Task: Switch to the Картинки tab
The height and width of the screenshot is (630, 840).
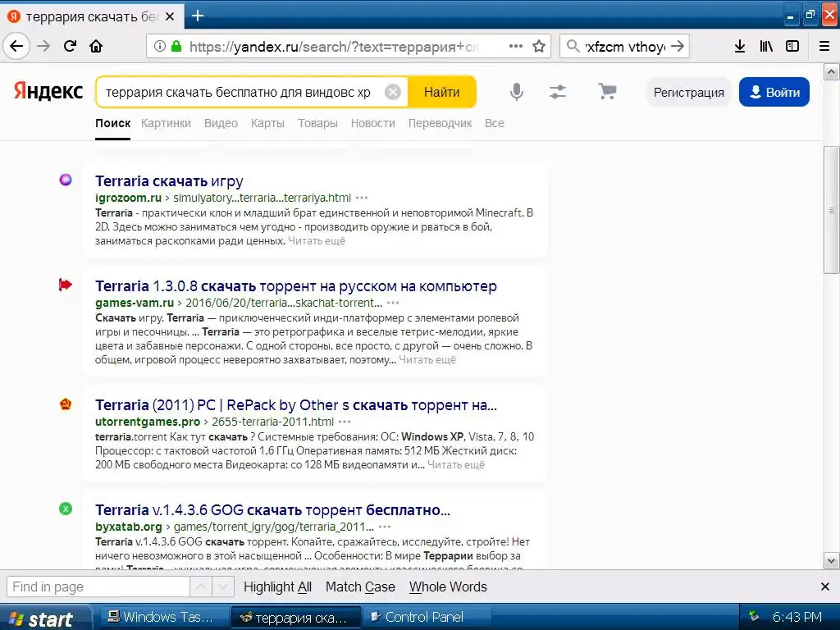Action: [166, 123]
